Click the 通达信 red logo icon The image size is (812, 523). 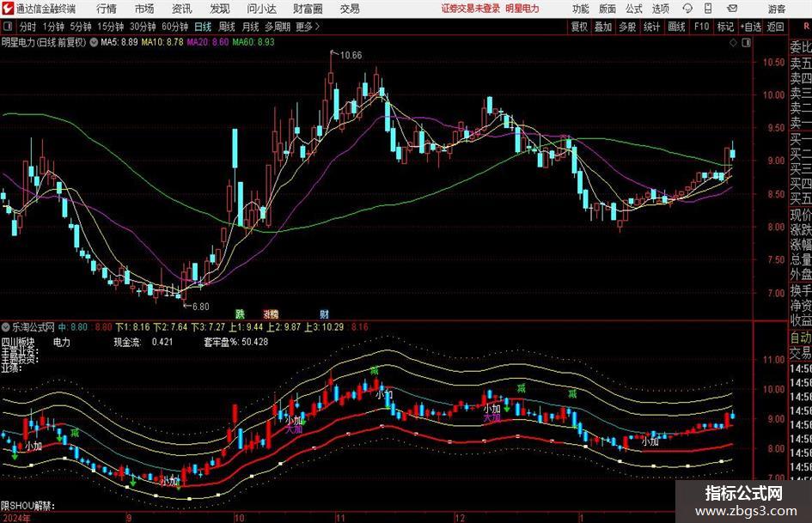8,9
